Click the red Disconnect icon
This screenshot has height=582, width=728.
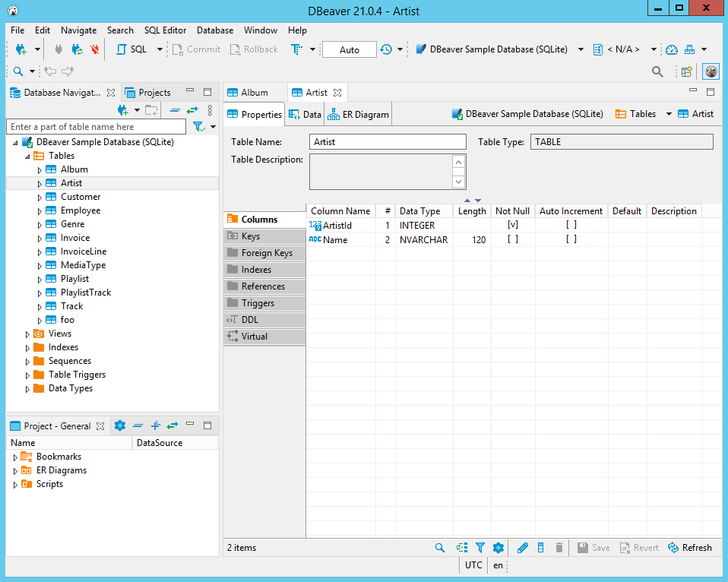(x=95, y=49)
